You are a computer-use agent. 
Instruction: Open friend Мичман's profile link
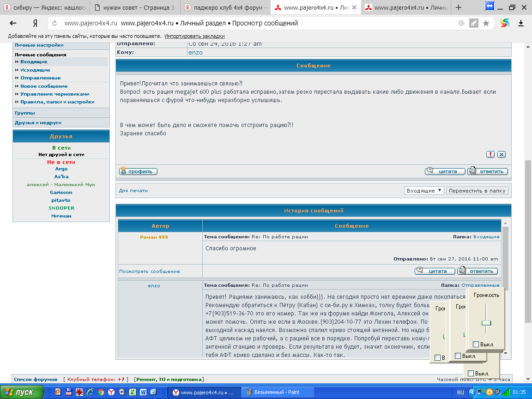tap(61, 216)
